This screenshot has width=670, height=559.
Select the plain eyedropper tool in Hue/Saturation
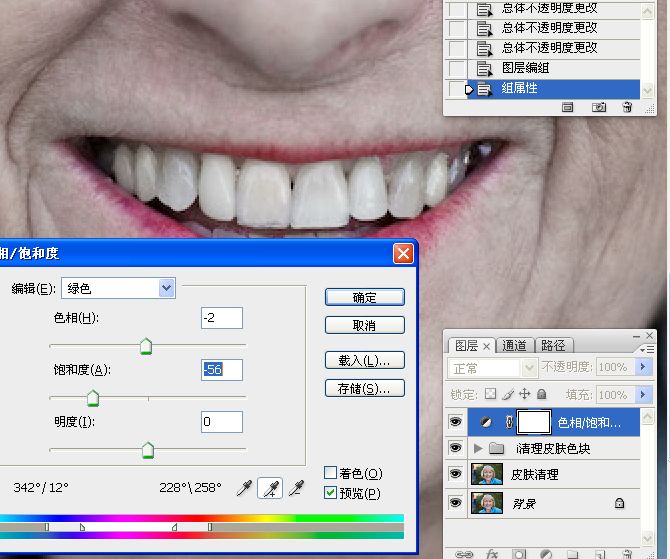tap(244, 488)
